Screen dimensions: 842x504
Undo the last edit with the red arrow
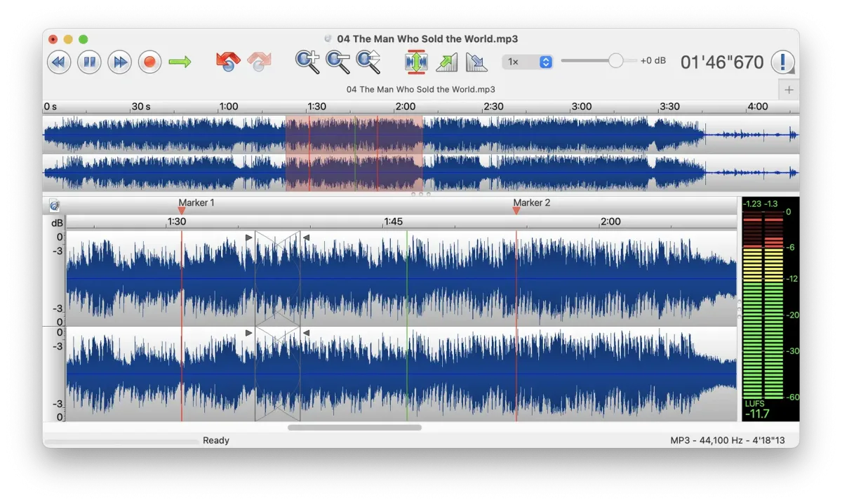(x=228, y=62)
